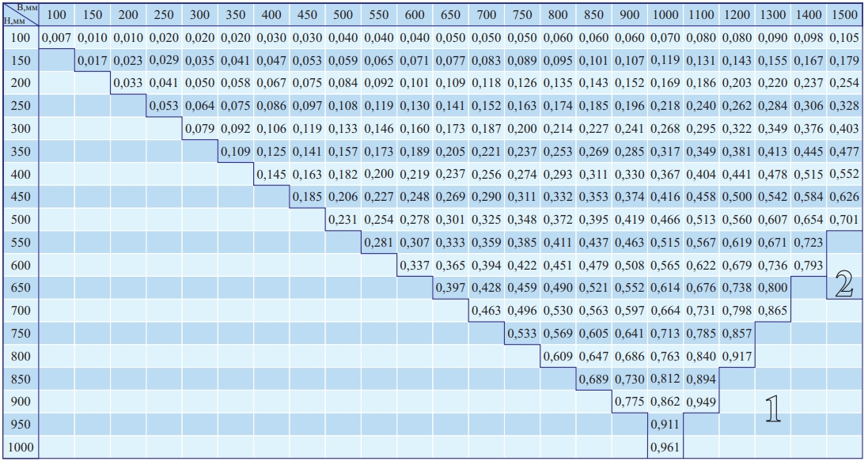868x461 pixels.
Task: Select the cell with value 0,007
Action: [56, 39]
